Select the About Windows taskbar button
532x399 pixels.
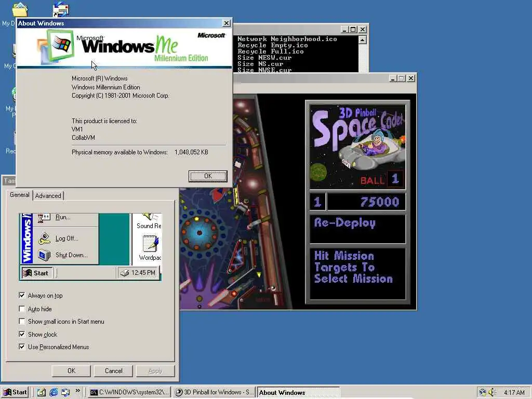tap(298, 393)
